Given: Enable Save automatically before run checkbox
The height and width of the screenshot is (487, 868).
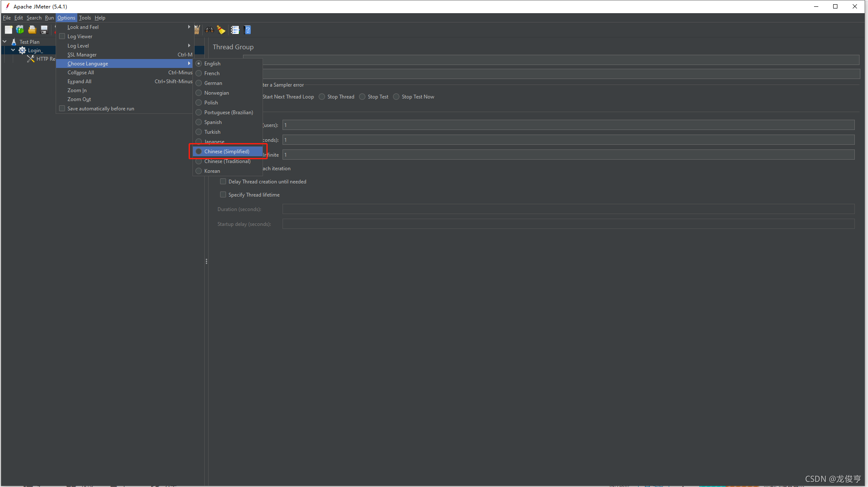Looking at the screenshot, I should [62, 108].
